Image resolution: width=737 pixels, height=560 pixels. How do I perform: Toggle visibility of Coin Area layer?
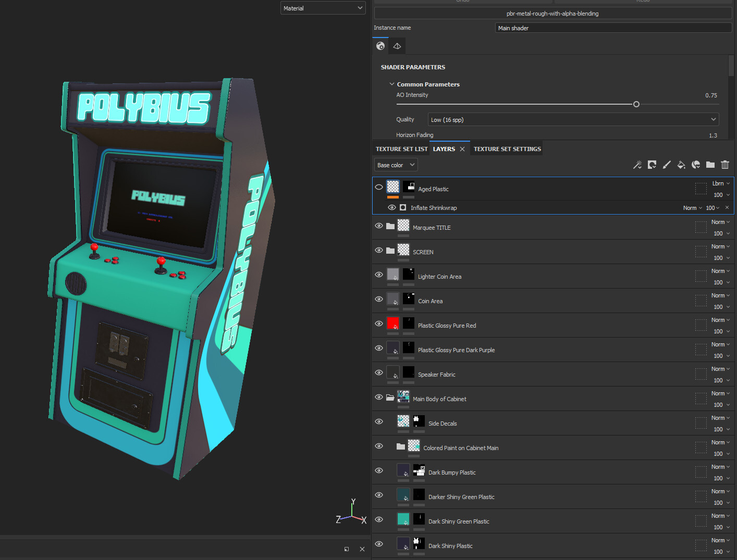(x=379, y=299)
